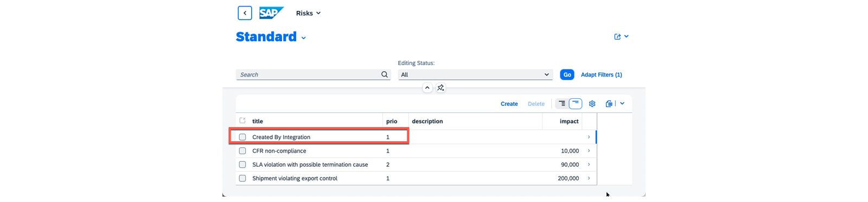Check the Shipment violating export control checkbox

(242, 178)
